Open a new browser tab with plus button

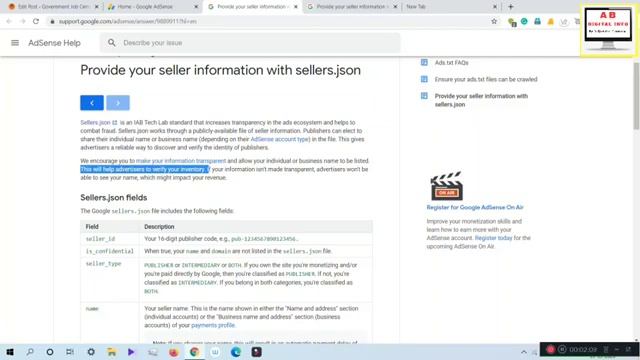pyautogui.click(x=511, y=7)
